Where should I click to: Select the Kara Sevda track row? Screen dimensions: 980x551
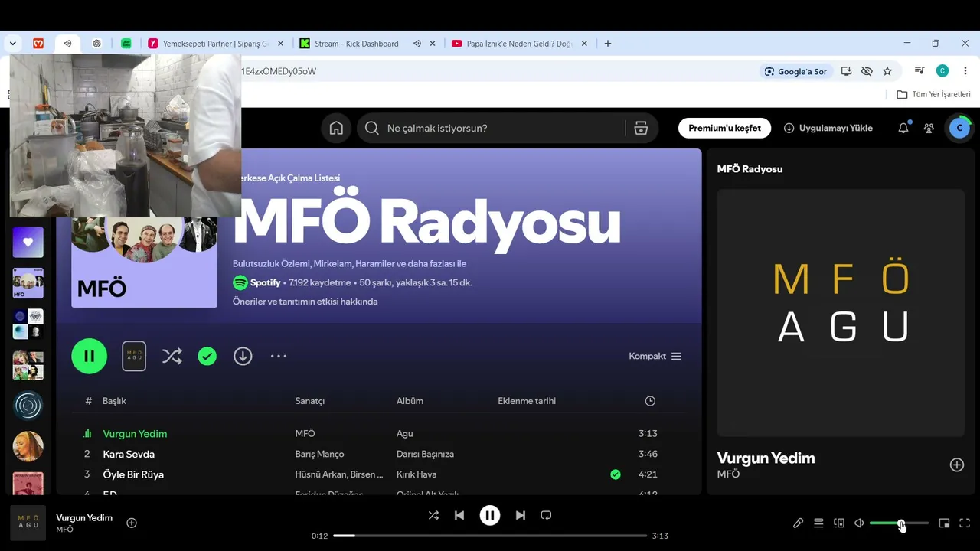coord(371,454)
